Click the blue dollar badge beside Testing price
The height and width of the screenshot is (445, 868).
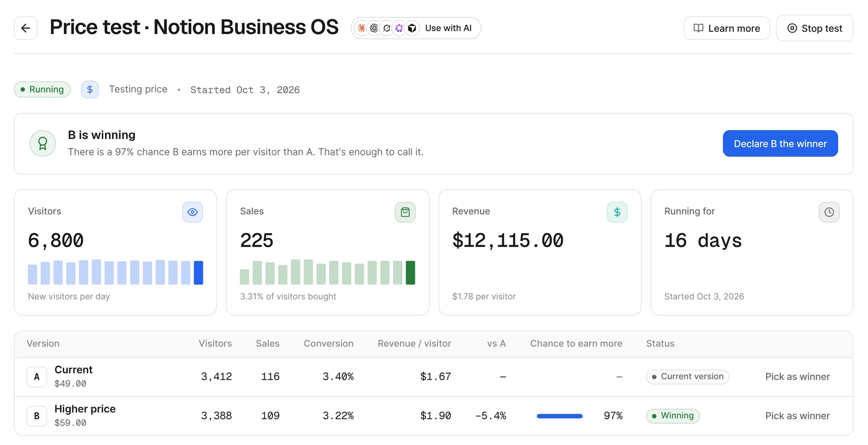click(90, 89)
